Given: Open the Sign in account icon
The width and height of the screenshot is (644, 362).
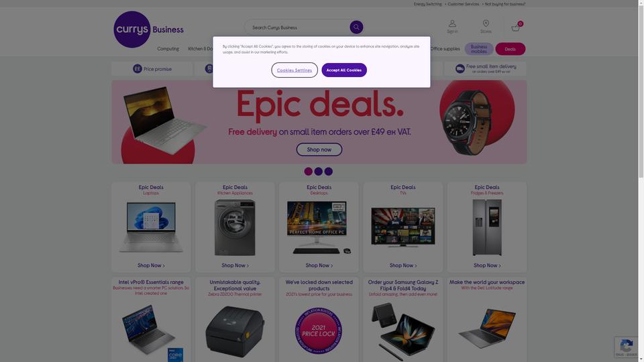Looking at the screenshot, I should 451,23.
